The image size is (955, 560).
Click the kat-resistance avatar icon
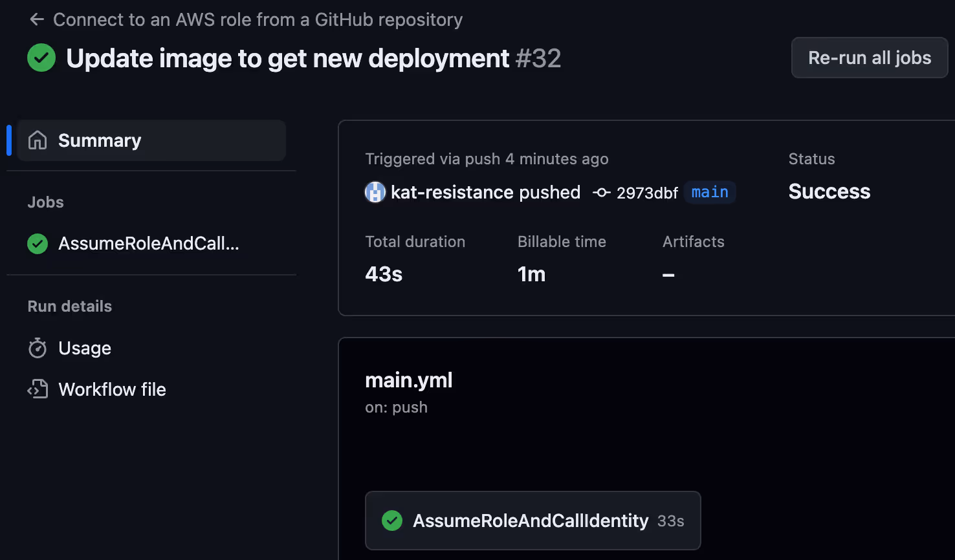[375, 192]
